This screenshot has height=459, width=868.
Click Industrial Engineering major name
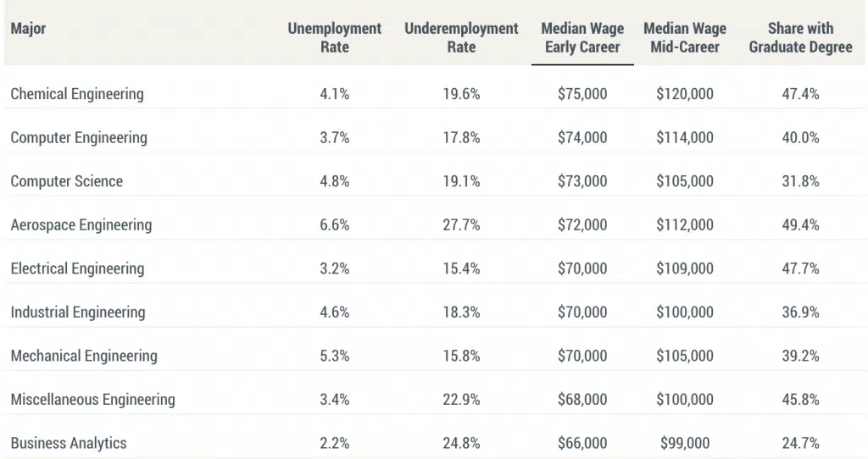point(78,312)
